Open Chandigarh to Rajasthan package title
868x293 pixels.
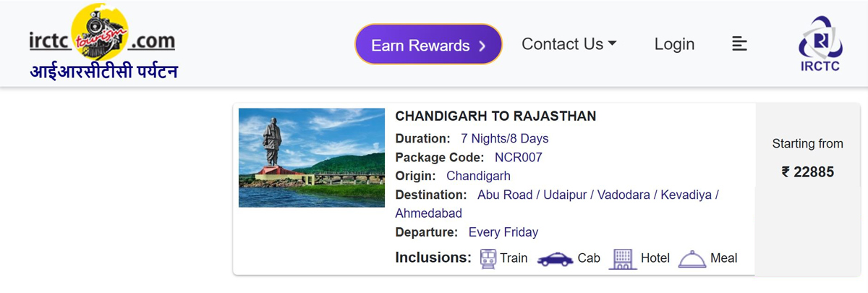point(495,116)
